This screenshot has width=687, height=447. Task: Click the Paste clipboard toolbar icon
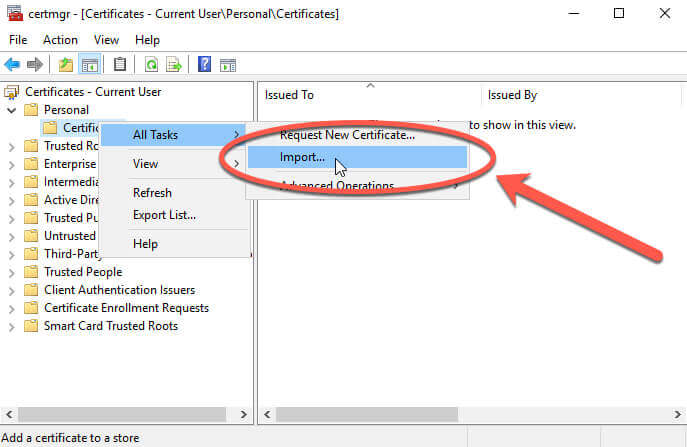pyautogui.click(x=120, y=65)
